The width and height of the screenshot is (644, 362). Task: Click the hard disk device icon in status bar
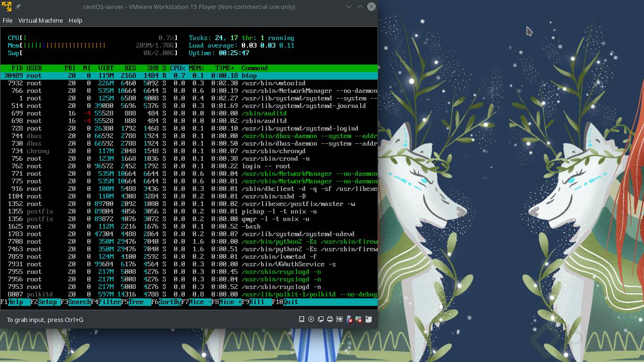click(302, 320)
